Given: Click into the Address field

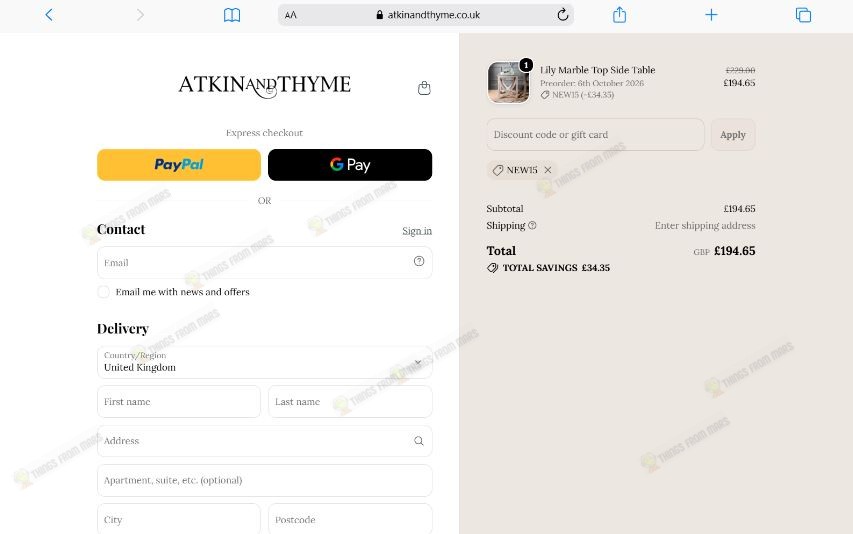Looking at the screenshot, I should click(x=264, y=441).
